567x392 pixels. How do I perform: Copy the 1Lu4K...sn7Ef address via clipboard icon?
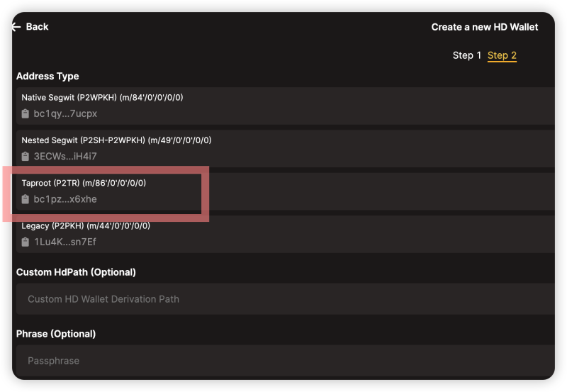[x=25, y=242]
